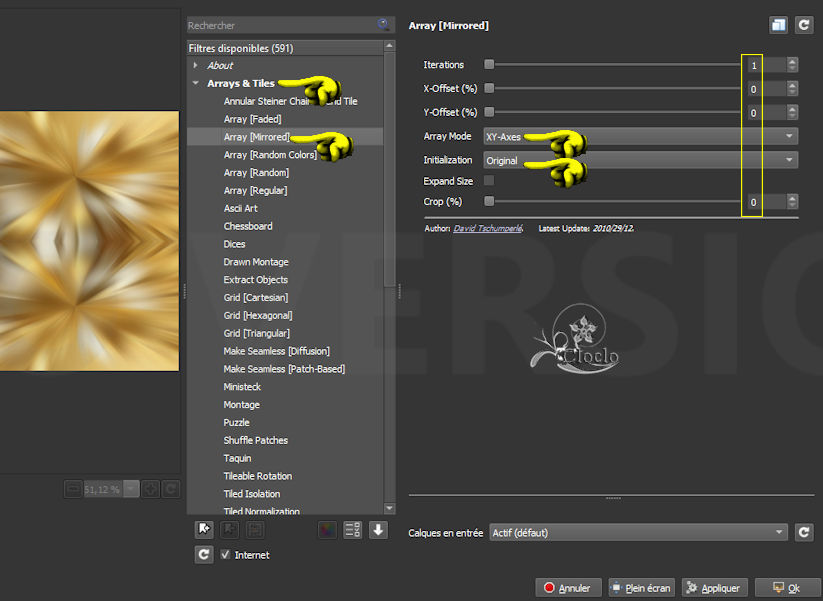Click the refresh icon beside Internet checkbox
The height and width of the screenshot is (601, 823).
coord(204,554)
